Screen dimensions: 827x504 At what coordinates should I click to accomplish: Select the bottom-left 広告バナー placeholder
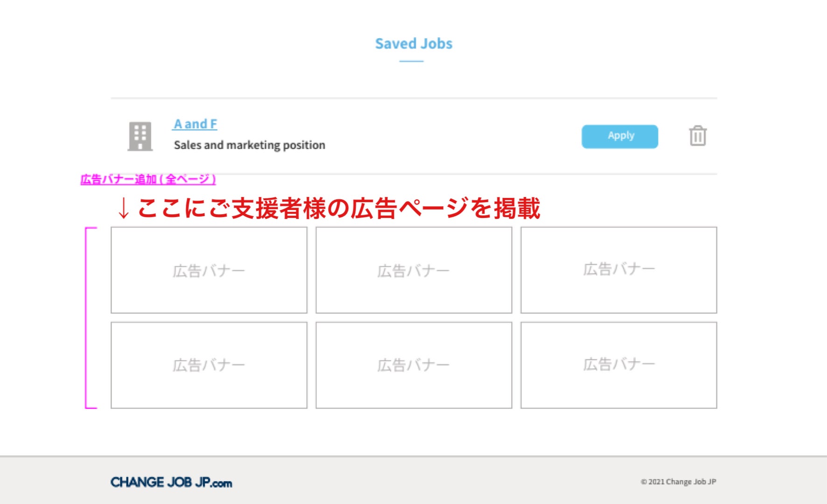pyautogui.click(x=209, y=365)
